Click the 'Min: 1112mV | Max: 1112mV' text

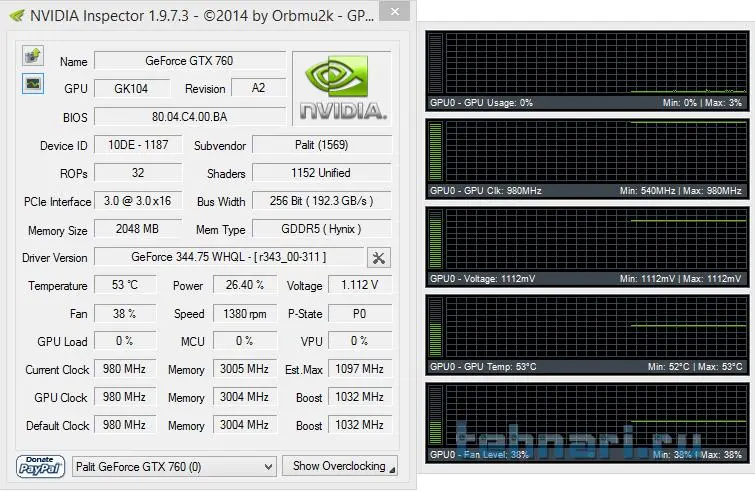[680, 279]
